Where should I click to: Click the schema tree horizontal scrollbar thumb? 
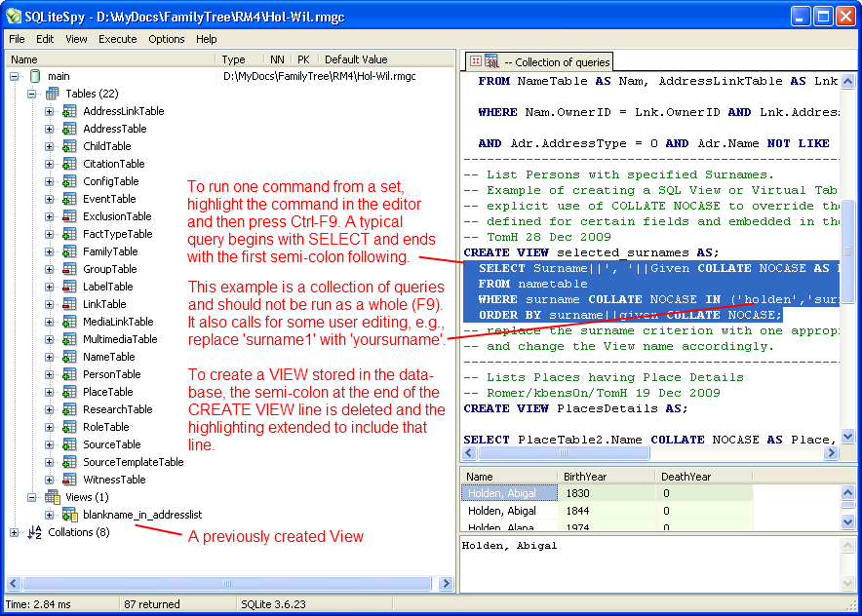tap(227, 583)
